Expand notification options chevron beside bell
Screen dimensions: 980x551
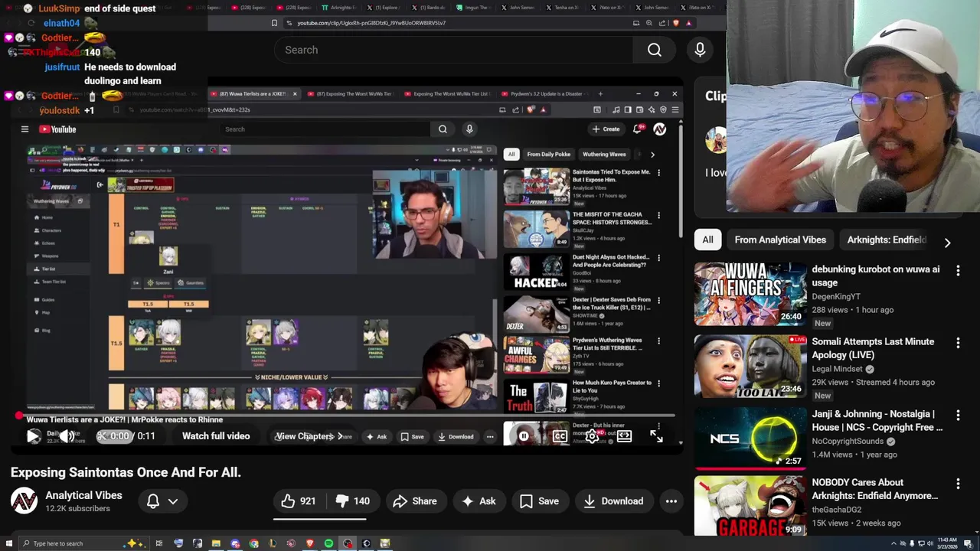coord(173,501)
